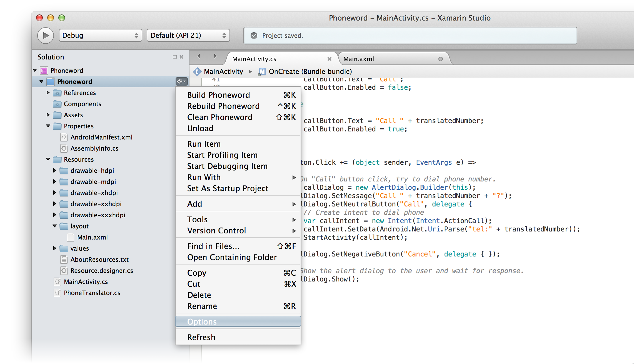Navigate forward with right arrow icon
This screenshot has width=634, height=364.
pos(215,56)
